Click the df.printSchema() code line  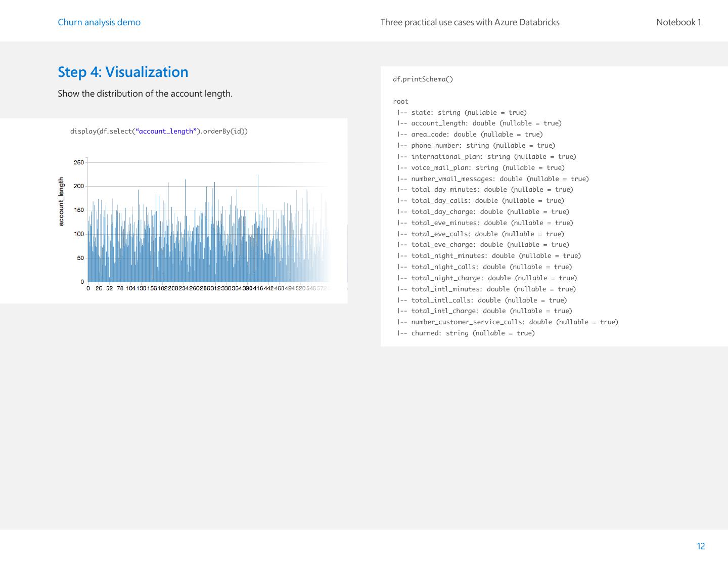click(423, 79)
